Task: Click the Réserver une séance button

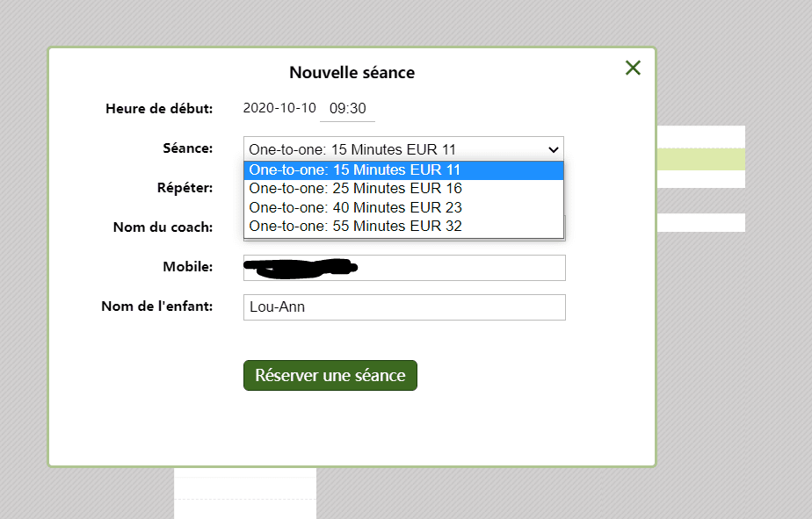Action: (x=330, y=375)
